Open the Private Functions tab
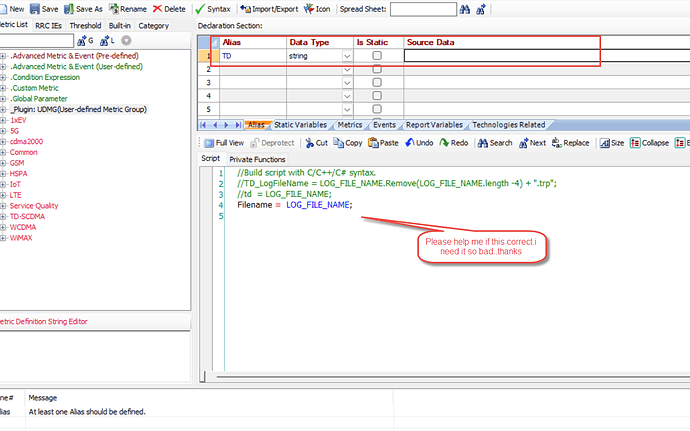Image resolution: width=690 pixels, height=431 pixels. (257, 159)
